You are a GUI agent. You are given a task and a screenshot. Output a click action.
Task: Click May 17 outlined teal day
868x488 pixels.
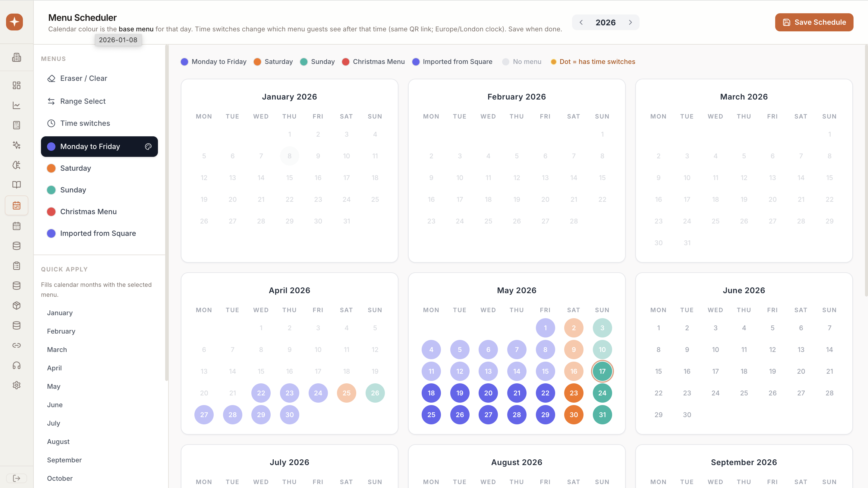tap(602, 371)
